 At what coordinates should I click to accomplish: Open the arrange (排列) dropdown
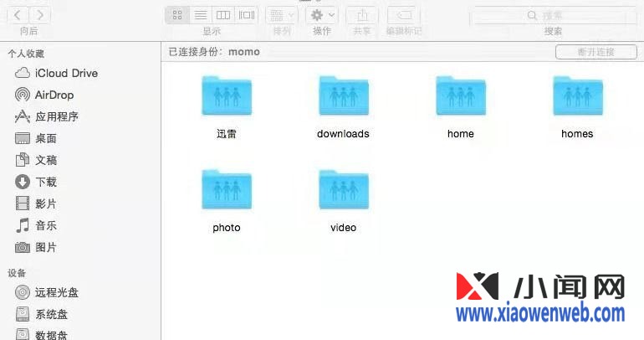tap(281, 15)
